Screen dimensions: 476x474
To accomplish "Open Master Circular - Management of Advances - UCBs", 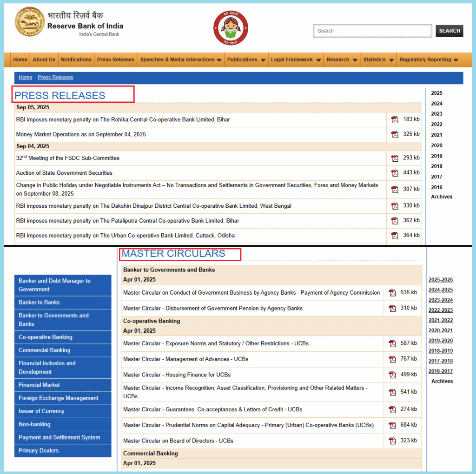I will pos(186,359).
